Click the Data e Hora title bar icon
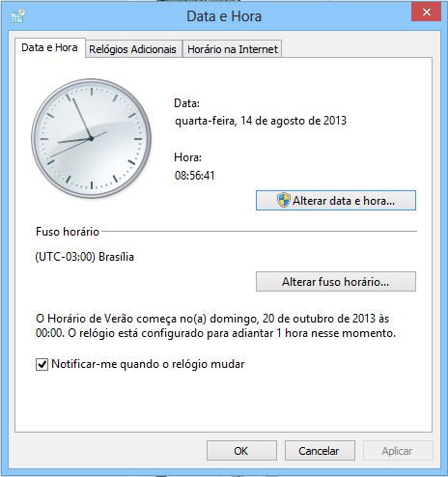448x477 pixels. click(x=17, y=15)
